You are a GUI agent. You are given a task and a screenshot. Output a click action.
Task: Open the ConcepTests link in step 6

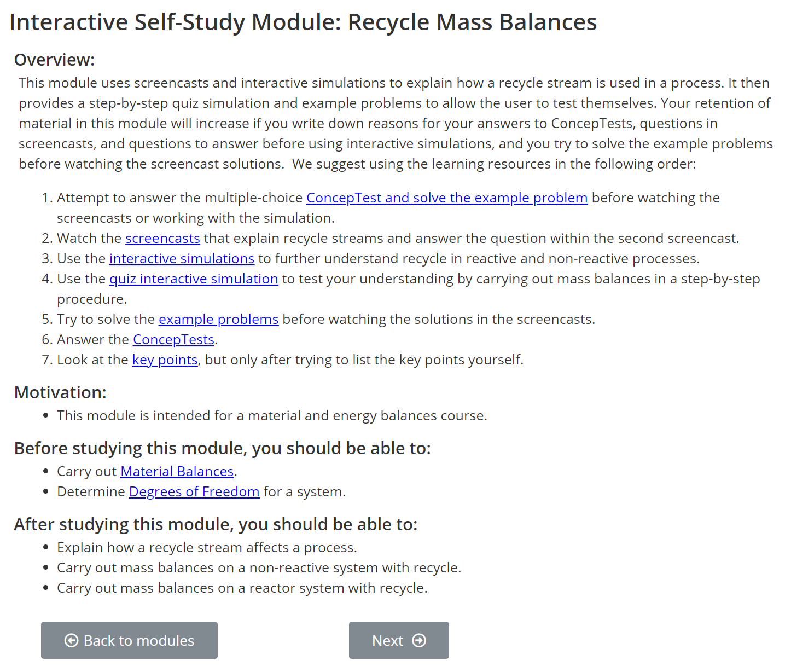[x=173, y=340]
